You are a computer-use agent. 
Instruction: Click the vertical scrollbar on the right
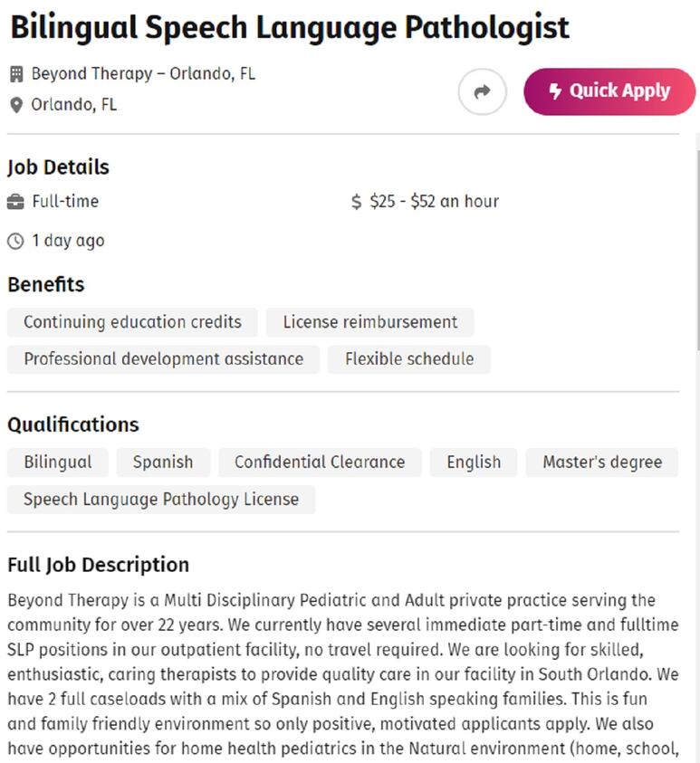pos(698,250)
